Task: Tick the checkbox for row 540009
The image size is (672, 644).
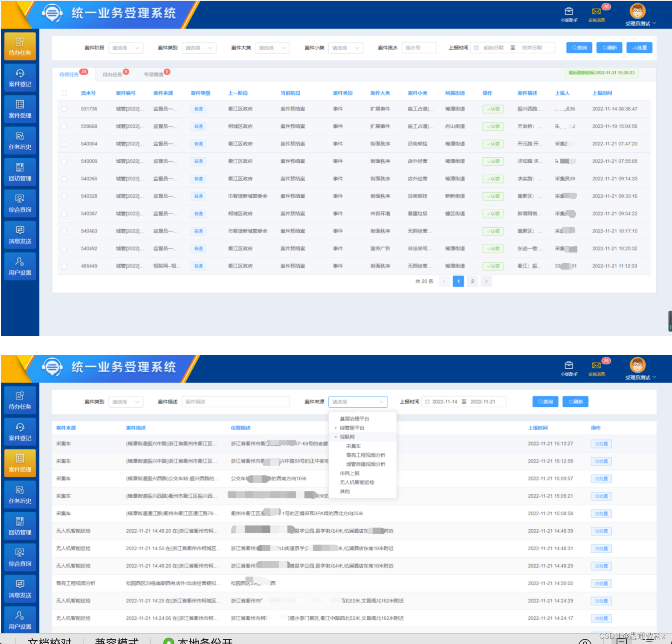Action: click(64, 162)
